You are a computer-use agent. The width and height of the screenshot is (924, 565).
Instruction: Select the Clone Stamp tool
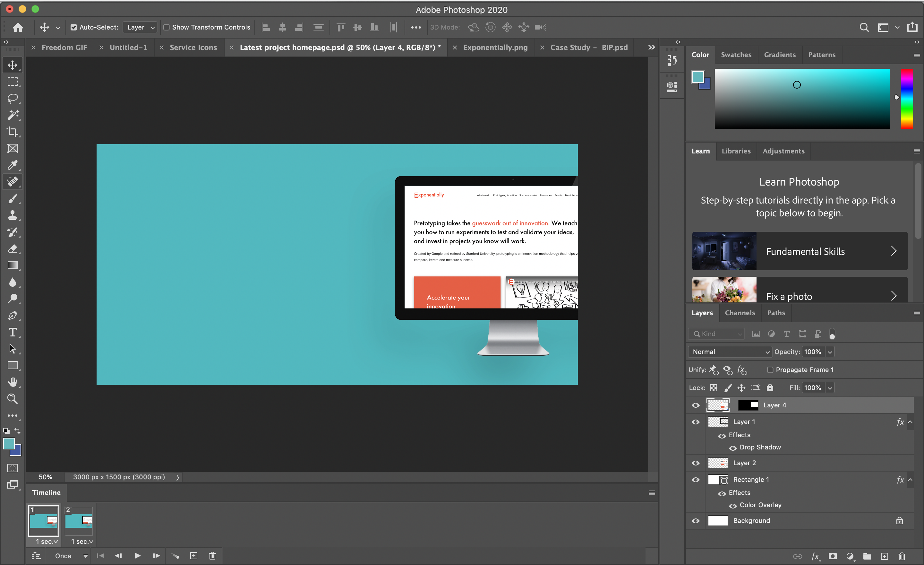coord(13,215)
